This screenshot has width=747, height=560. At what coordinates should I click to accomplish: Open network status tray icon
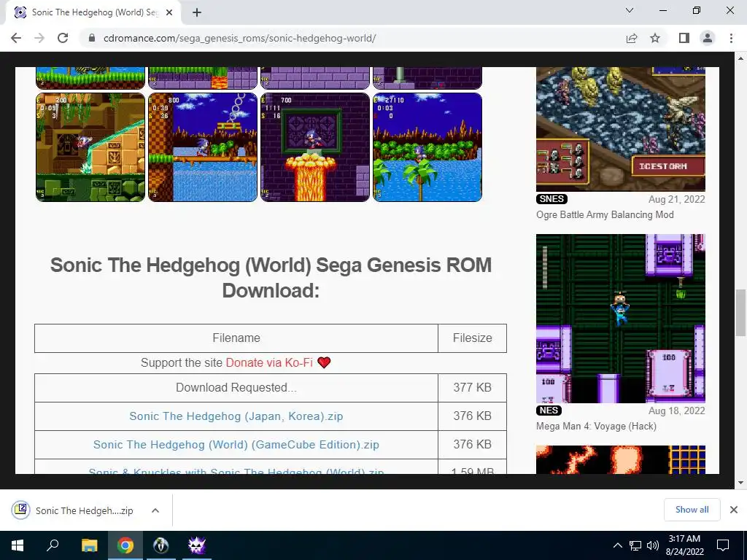[x=635, y=545]
